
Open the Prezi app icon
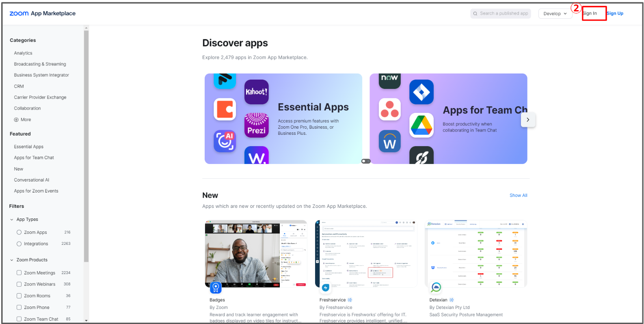pyautogui.click(x=256, y=125)
